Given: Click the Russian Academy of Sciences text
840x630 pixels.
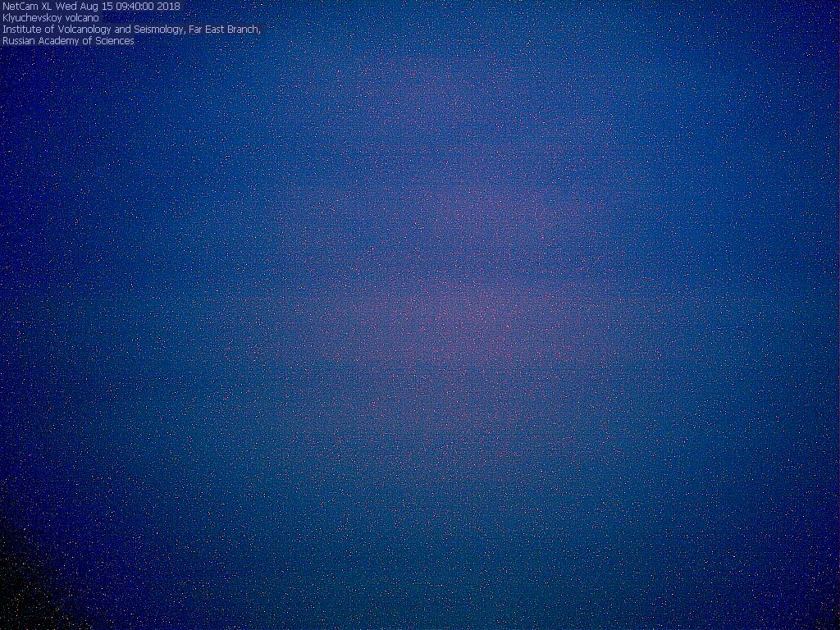Looking at the screenshot, I should 69,41.
